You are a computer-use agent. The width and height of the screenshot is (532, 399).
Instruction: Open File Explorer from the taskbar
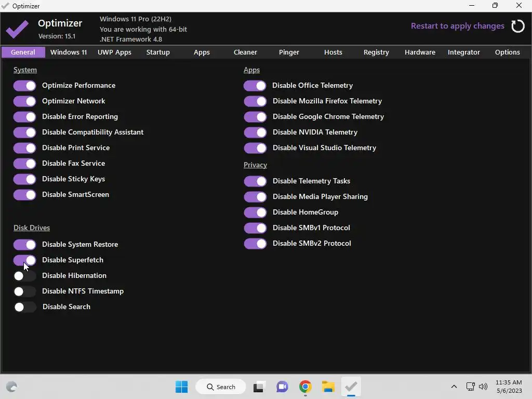328,387
